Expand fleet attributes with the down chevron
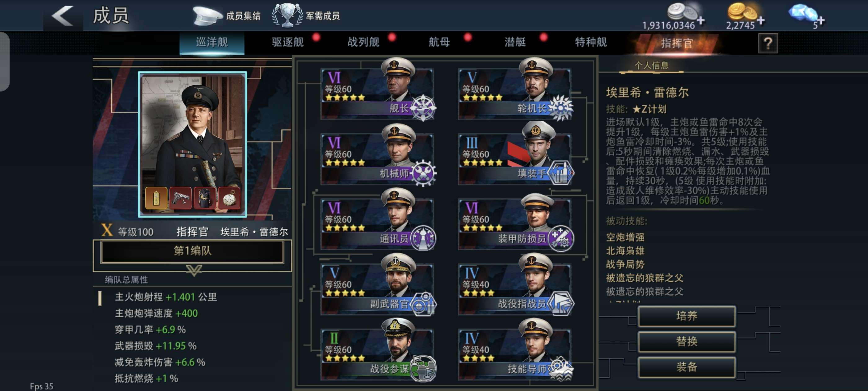Viewport: 868px width, 391px height. click(194, 270)
